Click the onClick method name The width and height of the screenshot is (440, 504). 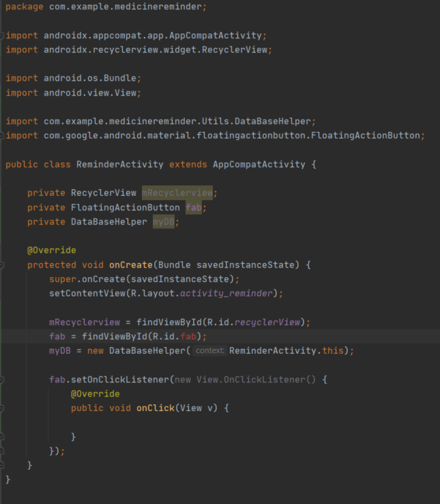[156, 408]
